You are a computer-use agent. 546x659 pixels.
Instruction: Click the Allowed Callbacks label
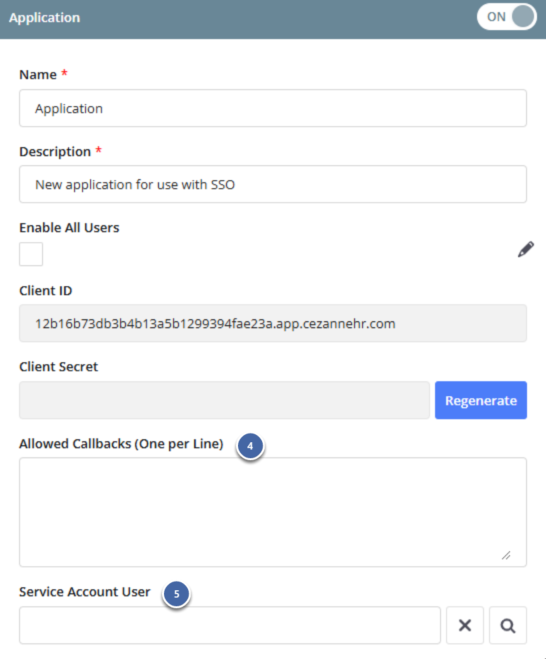click(x=121, y=444)
